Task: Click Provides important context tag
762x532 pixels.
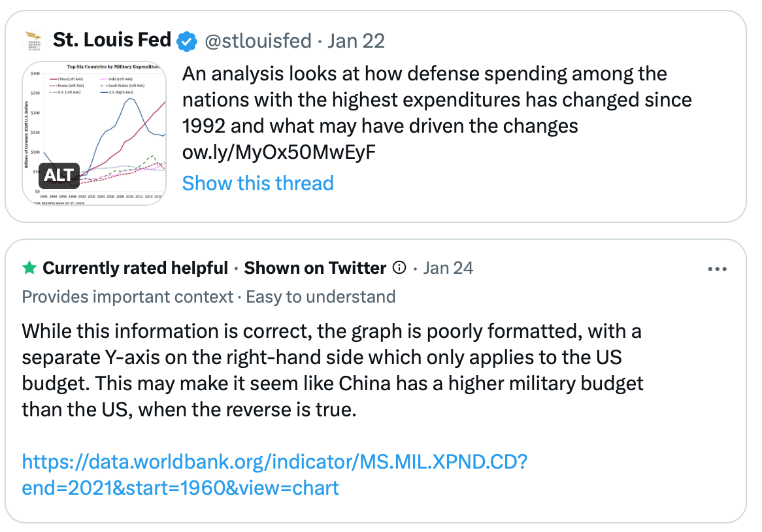Action: pyautogui.click(x=127, y=297)
